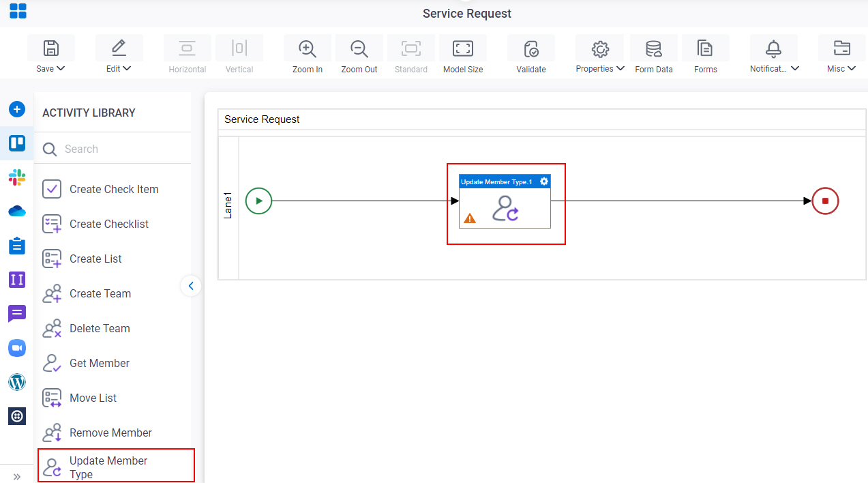Select the Standard zoom icon

(411, 48)
